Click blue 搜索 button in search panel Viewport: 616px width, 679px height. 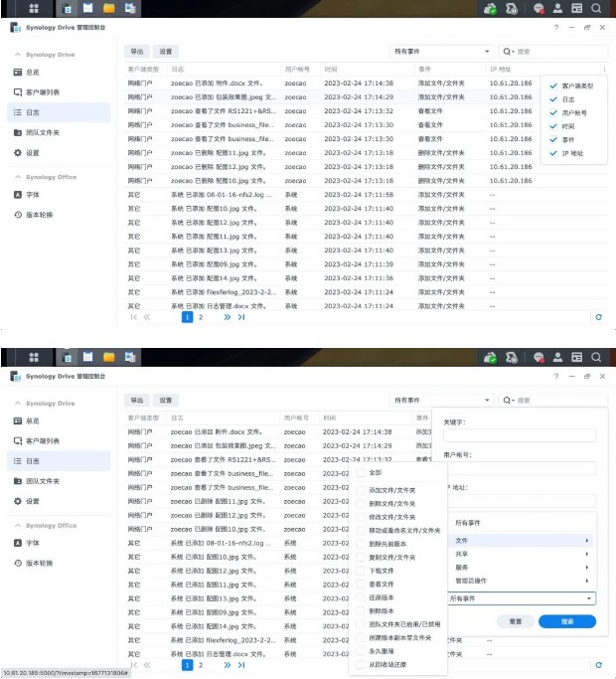point(567,621)
